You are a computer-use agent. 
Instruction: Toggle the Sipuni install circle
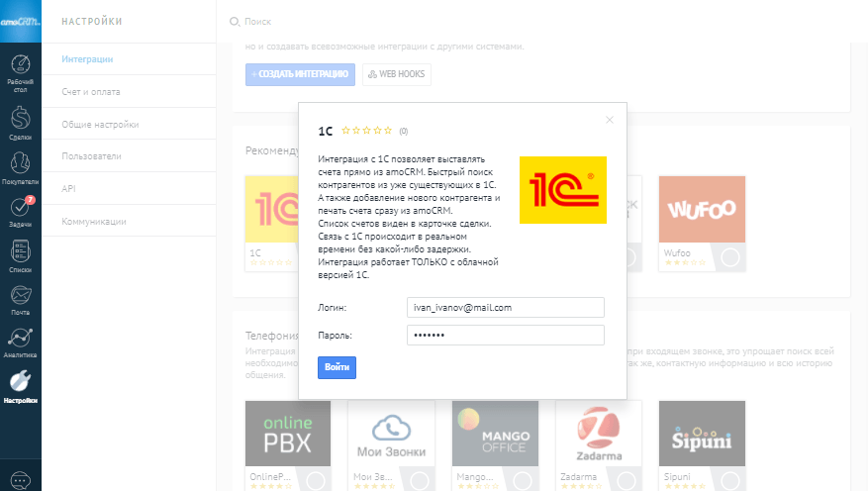pyautogui.click(x=730, y=481)
